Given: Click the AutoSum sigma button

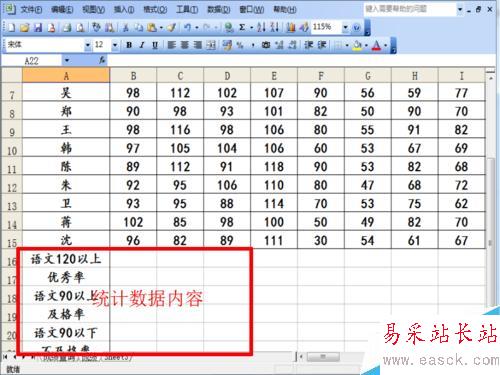Looking at the screenshot, I should click(242, 27).
